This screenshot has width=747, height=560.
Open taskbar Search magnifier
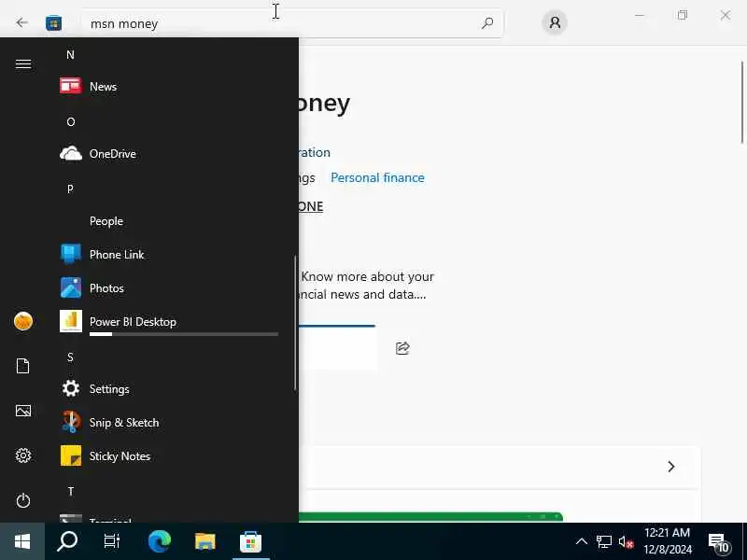click(67, 541)
